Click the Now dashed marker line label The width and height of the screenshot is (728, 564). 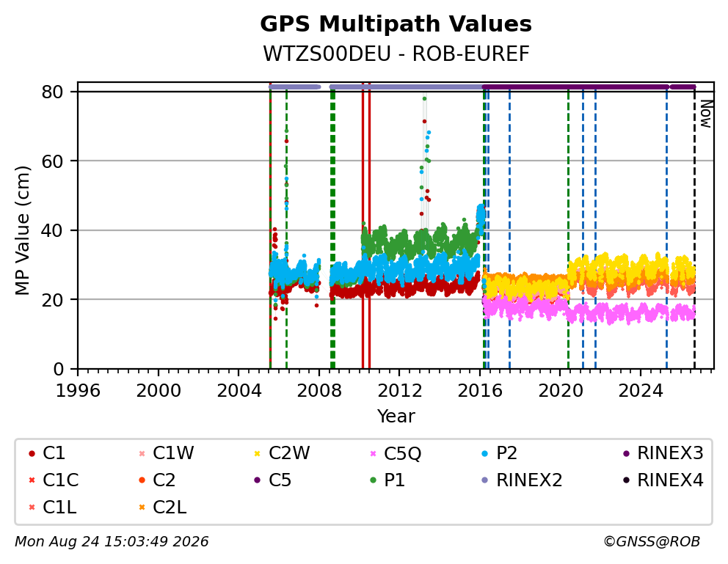point(706,114)
